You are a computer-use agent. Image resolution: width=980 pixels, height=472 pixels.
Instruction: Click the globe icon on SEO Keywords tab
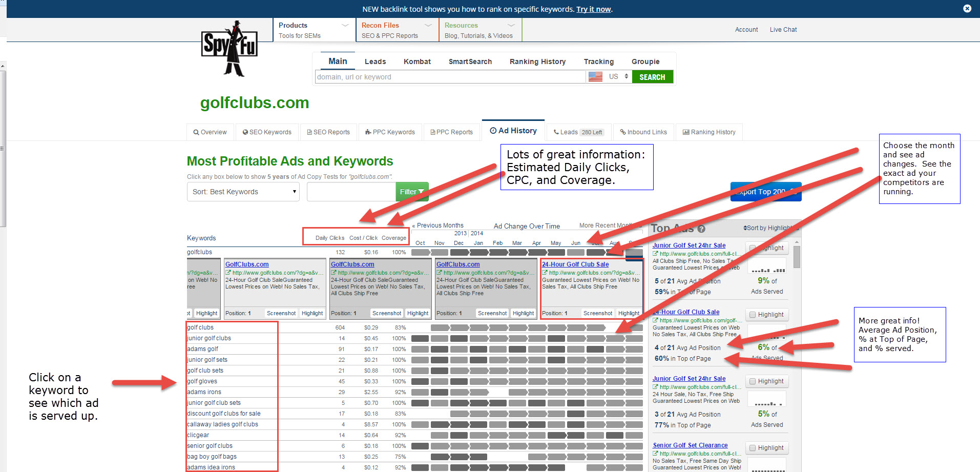[245, 132]
